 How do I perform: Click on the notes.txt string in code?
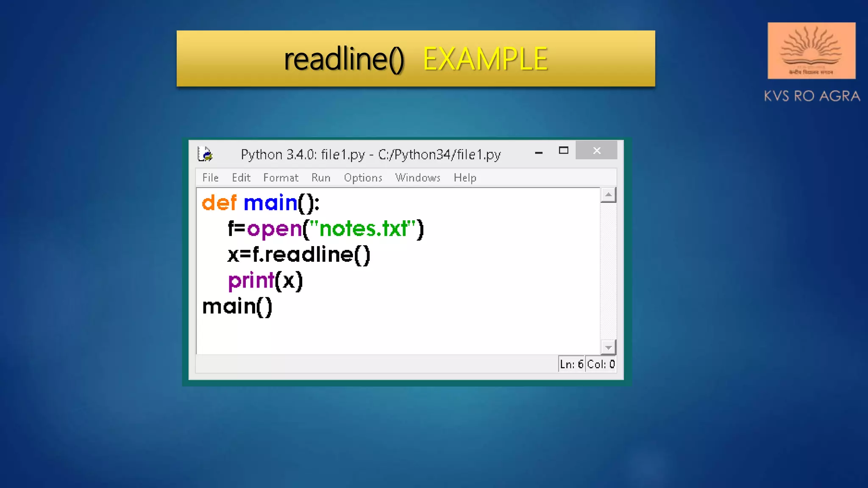click(x=364, y=229)
